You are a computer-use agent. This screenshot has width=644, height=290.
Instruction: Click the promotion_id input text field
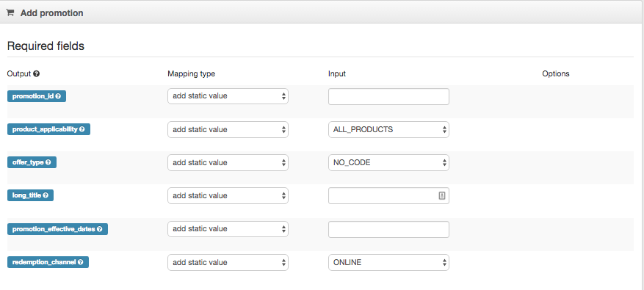point(388,96)
